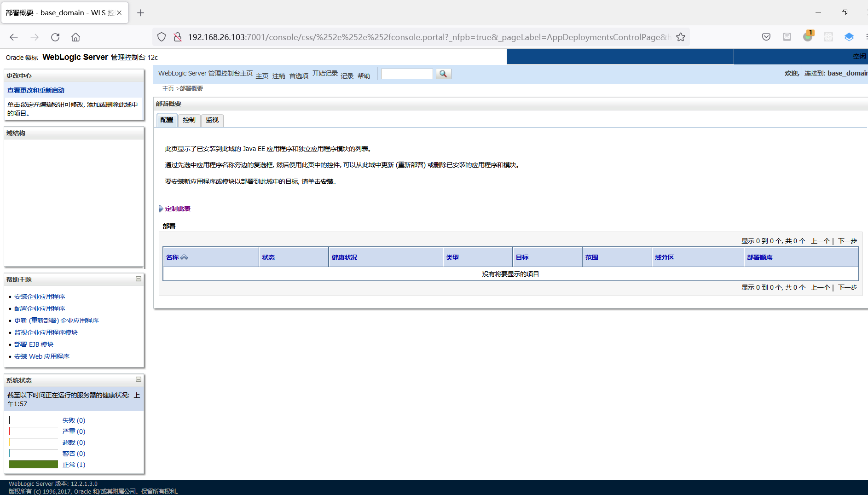Click the 类型 column header
Viewport: 868px width, 495px height.
pos(452,257)
